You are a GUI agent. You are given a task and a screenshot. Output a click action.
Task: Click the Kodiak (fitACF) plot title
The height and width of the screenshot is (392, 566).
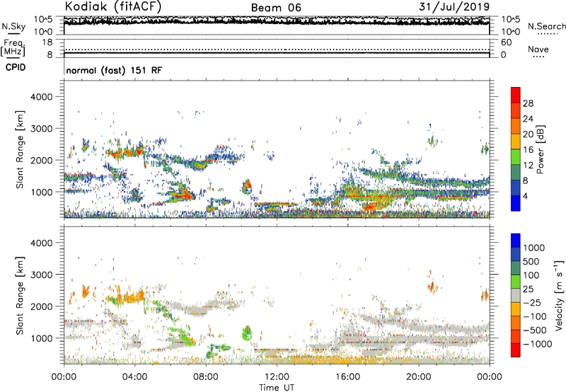coord(113,6)
